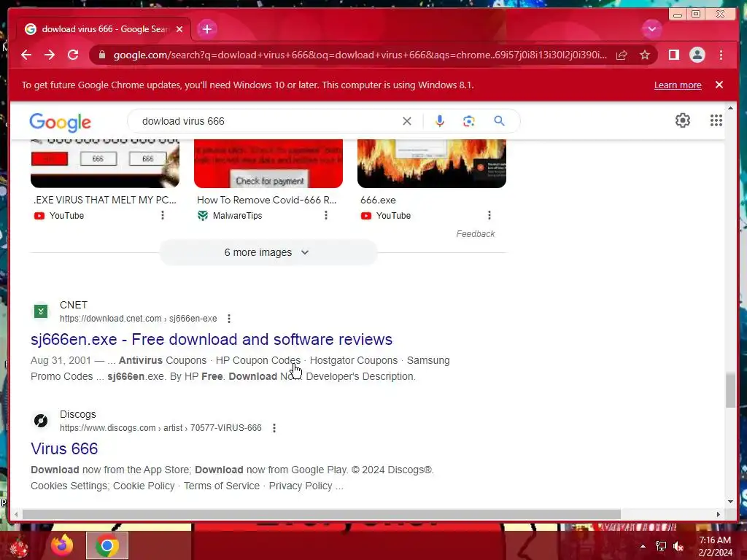Open the 666.exe fire image thumbnail
This screenshot has height=560, width=747.
coord(432,163)
